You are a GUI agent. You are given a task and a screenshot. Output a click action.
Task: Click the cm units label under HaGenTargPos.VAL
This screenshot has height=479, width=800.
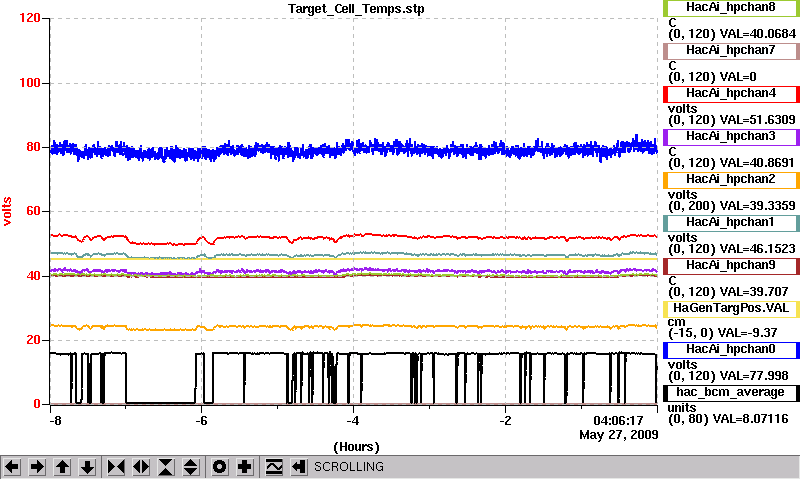pos(676,322)
